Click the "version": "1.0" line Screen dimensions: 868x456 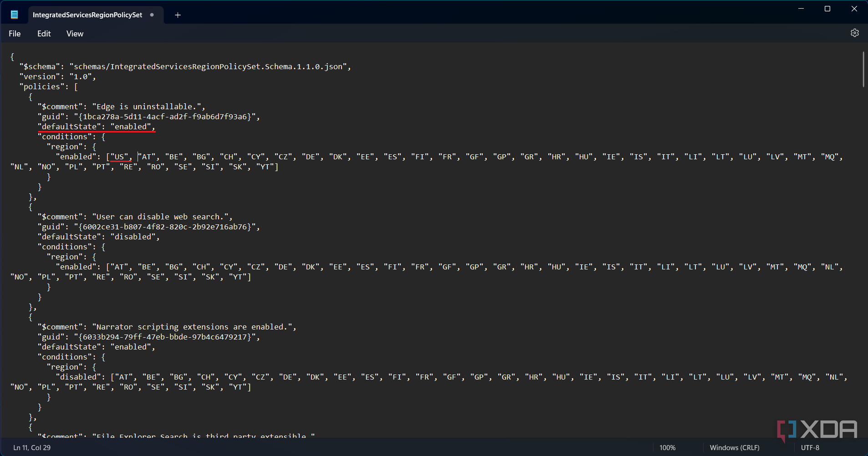click(x=58, y=76)
